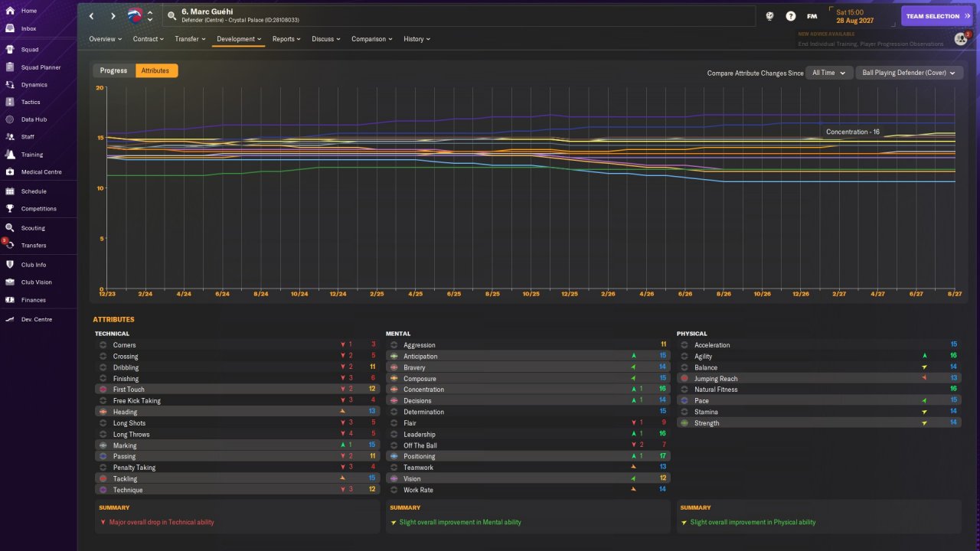980x551 pixels.
Task: Toggle the Passing color marker
Action: [103, 456]
